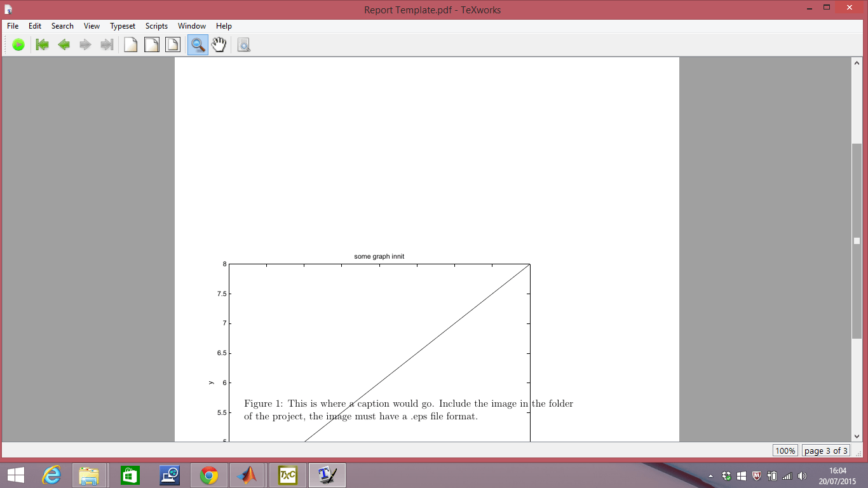Click the document search toolbar icon
The width and height of the screenshot is (868, 488).
pyautogui.click(x=244, y=44)
